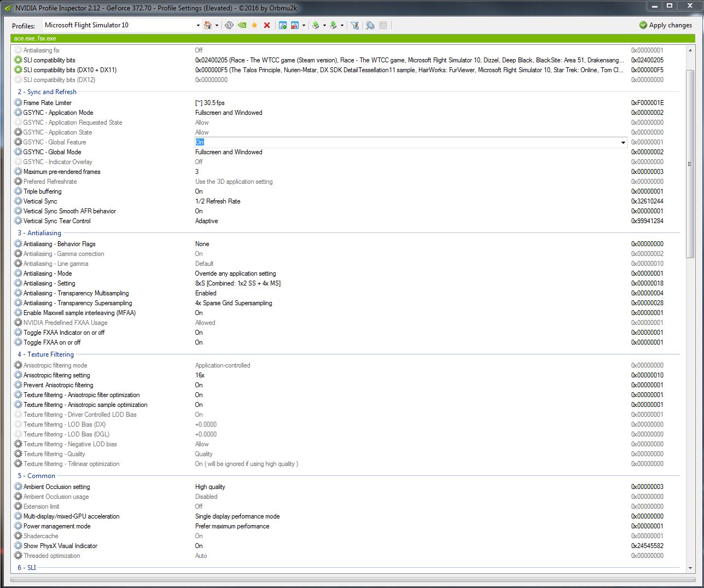704x588 pixels.
Task: Click hex value 0xF000001E
Action: click(647, 103)
